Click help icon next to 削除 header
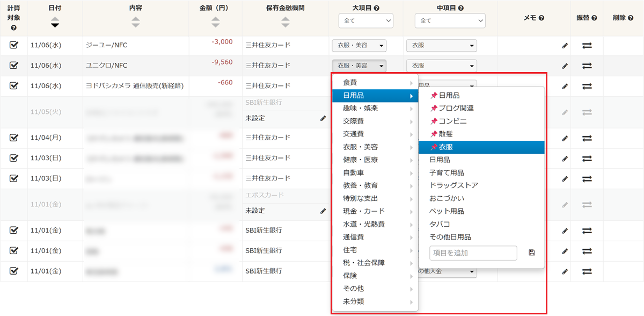 tap(631, 18)
